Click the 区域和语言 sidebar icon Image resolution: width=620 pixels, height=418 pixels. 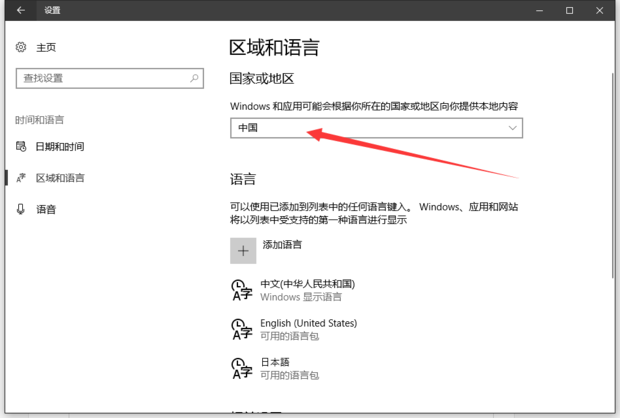21,178
